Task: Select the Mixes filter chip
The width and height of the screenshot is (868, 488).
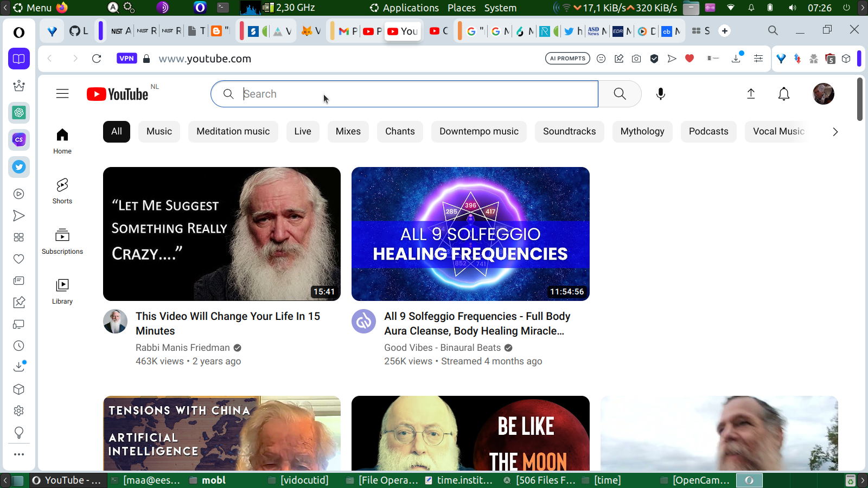Action: [x=348, y=132]
